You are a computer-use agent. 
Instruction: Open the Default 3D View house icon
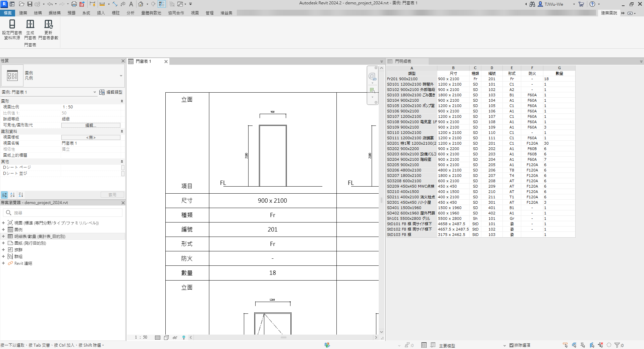[x=141, y=4]
